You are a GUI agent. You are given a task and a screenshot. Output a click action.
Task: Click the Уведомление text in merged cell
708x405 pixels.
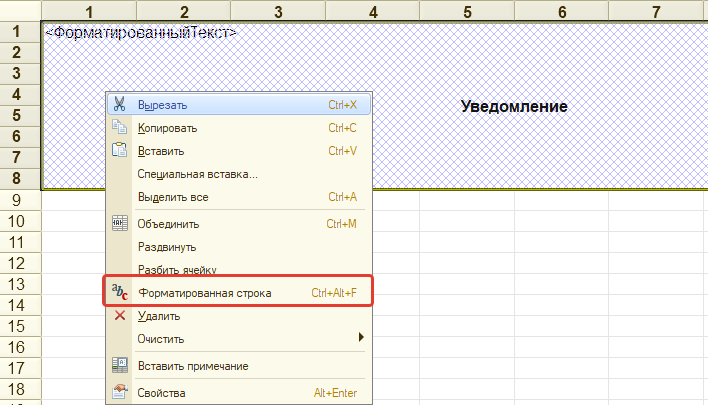(514, 107)
